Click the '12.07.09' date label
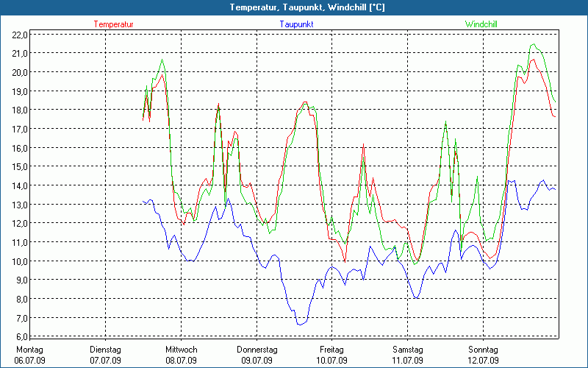The width and height of the screenshot is (588, 368). pyautogui.click(x=483, y=361)
